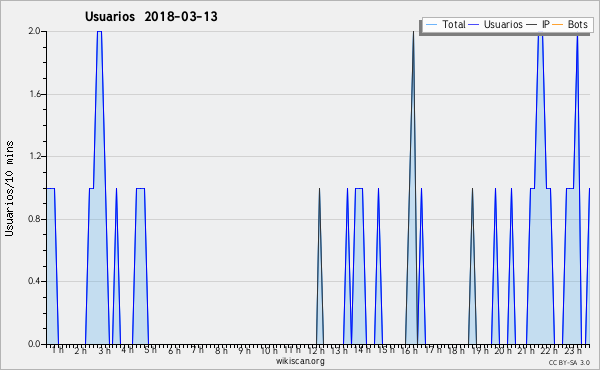Click the 'Usuarios 2018-03-13' chart title
The width and height of the screenshot is (600, 370).
point(151,17)
